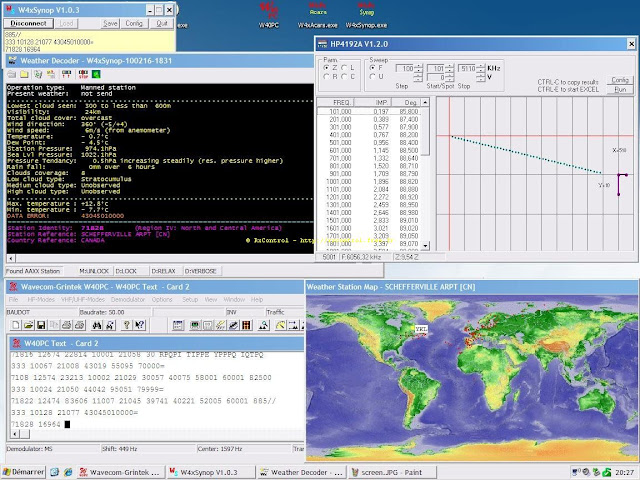The image size is (640, 480).
Task: Open the W40PC desktop shortcut
Action: click(x=269, y=15)
